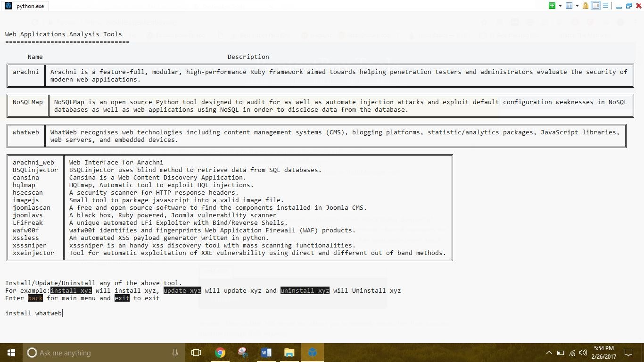
Task: Click the Cortana circle icon
Action: 32,353
